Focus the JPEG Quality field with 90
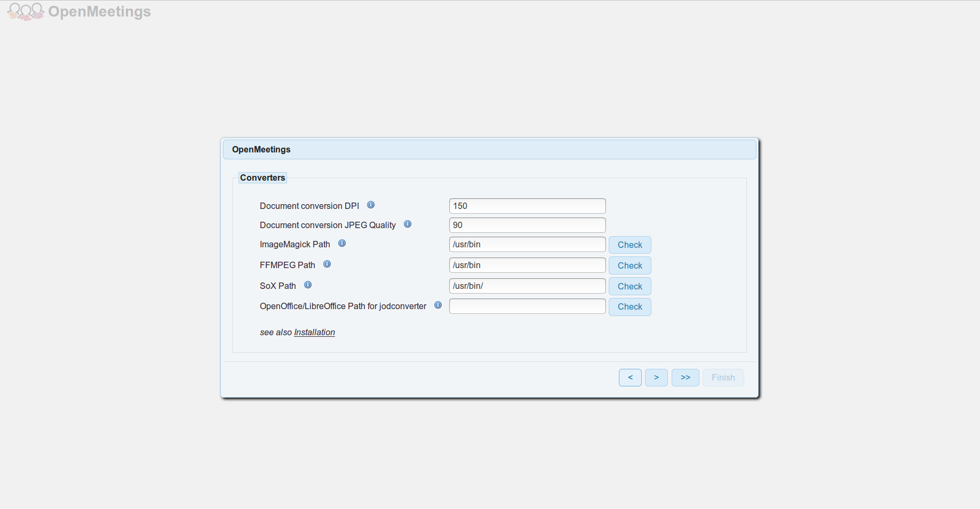 click(527, 225)
